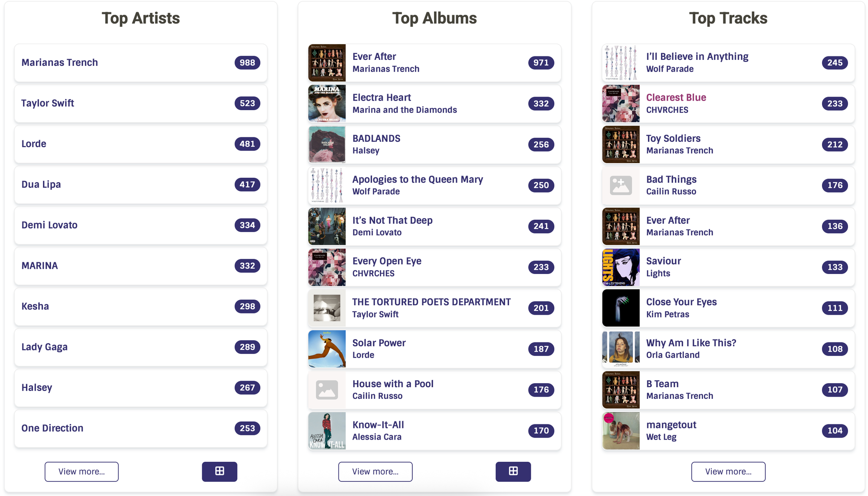Open the Clearest Blue track link
Image resolution: width=868 pixels, height=496 pixels.
[x=676, y=98]
